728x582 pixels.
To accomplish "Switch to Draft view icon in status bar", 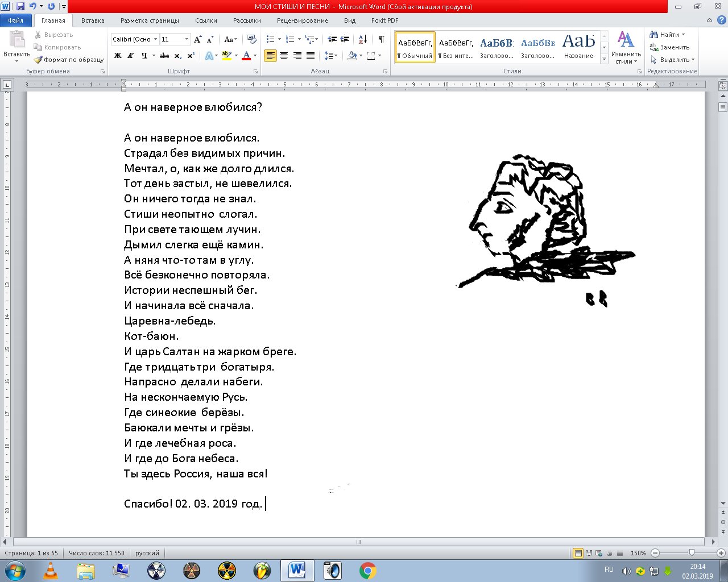I will (x=619, y=553).
